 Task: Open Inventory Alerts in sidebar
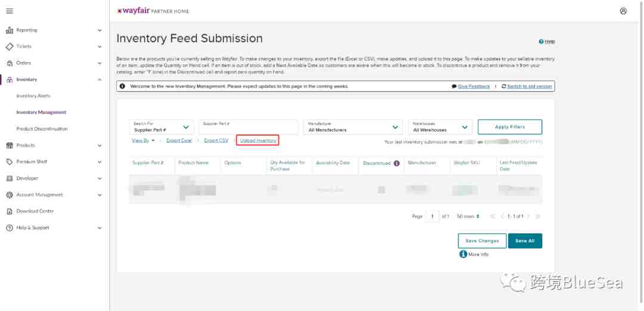tap(33, 96)
